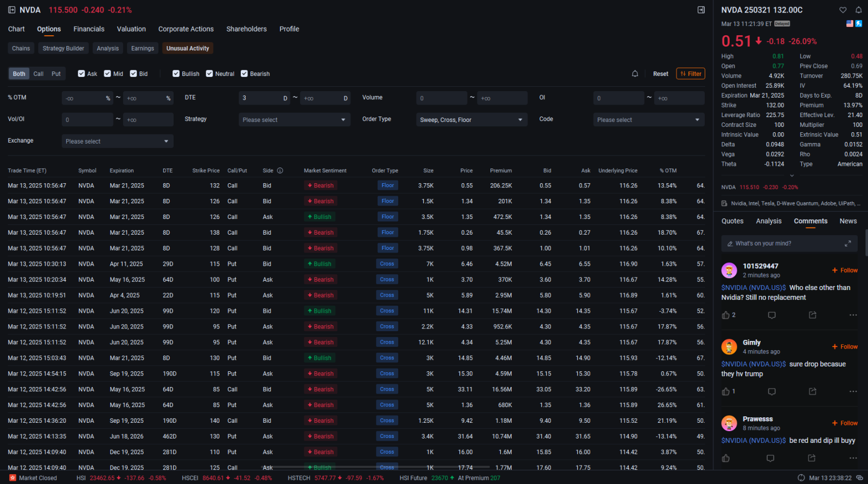This screenshot has width=868, height=484.
Task: Toggle the Neutral sentiment checkbox
Action: [209, 74]
